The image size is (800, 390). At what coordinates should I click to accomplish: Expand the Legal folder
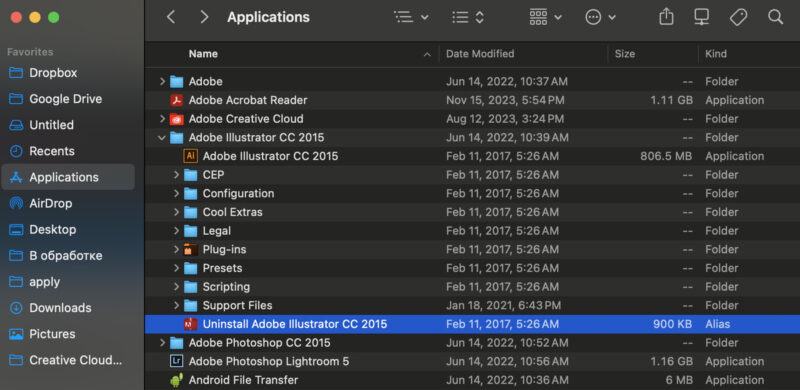(x=176, y=231)
